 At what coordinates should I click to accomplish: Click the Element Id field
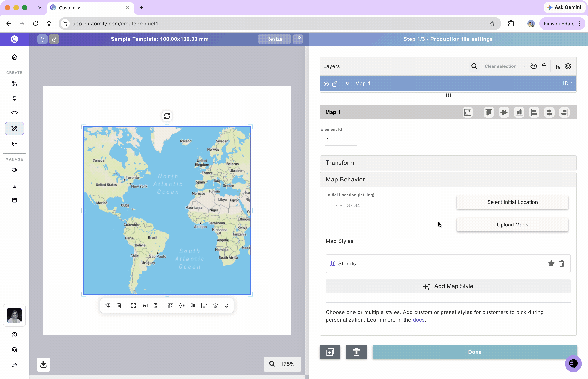click(341, 140)
